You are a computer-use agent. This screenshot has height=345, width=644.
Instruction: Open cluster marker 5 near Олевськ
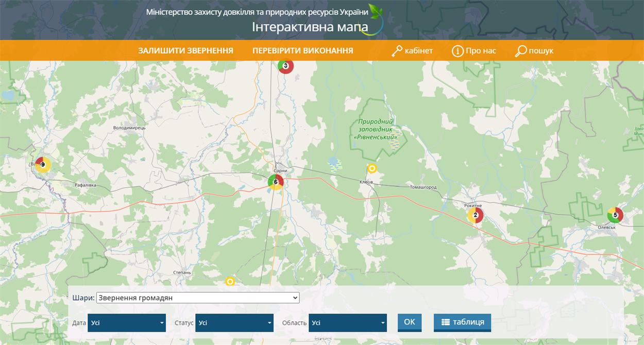pos(615,215)
